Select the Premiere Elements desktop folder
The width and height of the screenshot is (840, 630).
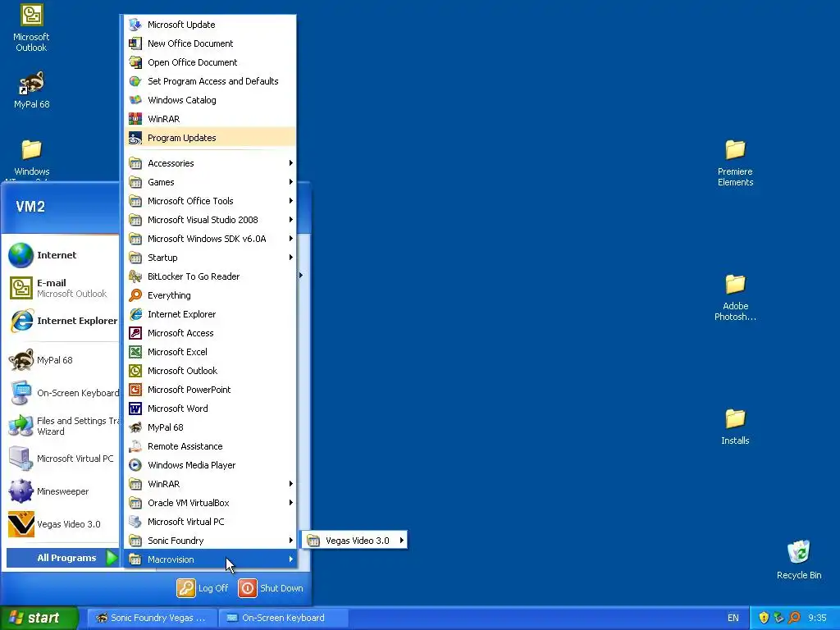(735, 163)
